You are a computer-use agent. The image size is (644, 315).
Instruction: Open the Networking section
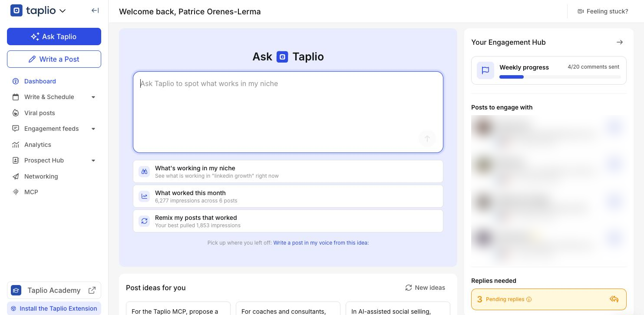41,176
